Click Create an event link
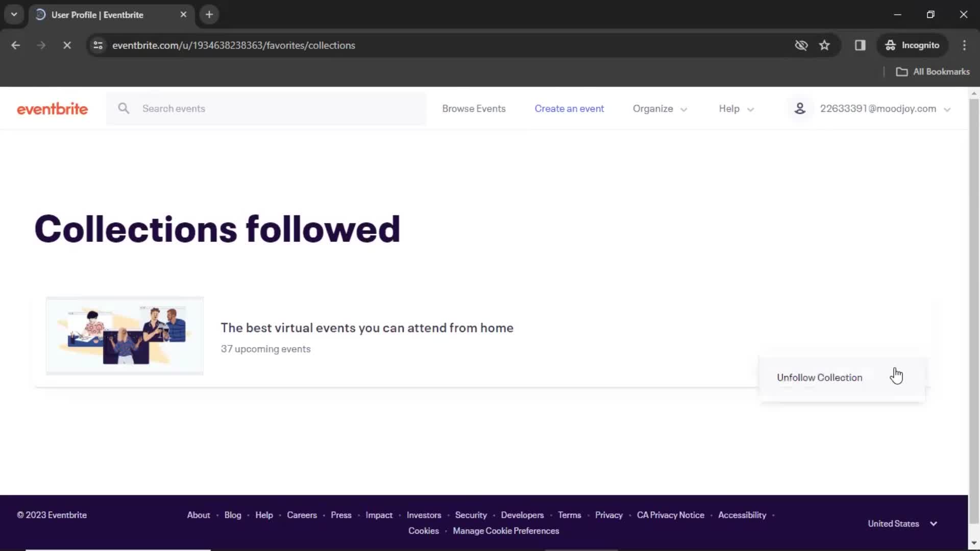This screenshot has width=980, height=551. click(569, 108)
